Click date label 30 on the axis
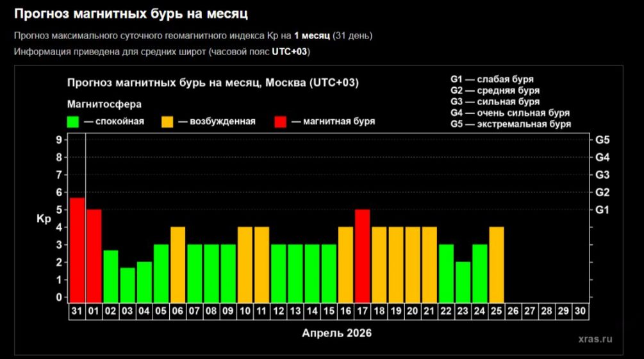 tap(579, 310)
